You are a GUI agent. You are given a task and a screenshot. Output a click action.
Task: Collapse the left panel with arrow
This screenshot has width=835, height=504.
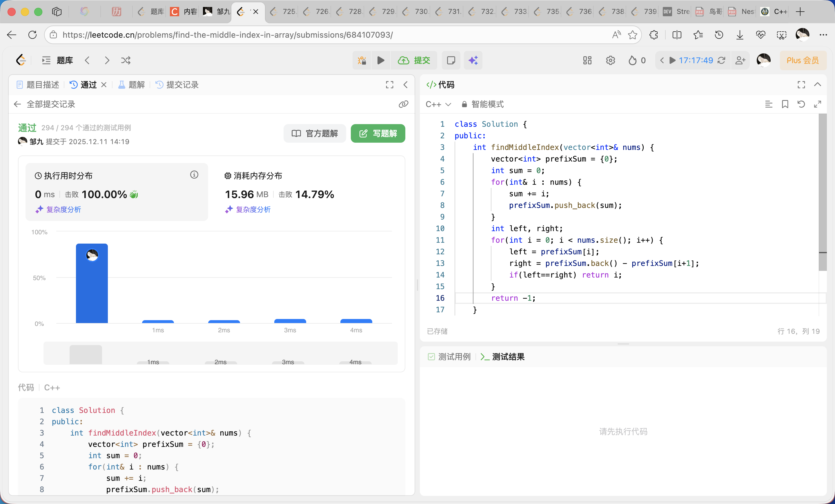tap(405, 84)
